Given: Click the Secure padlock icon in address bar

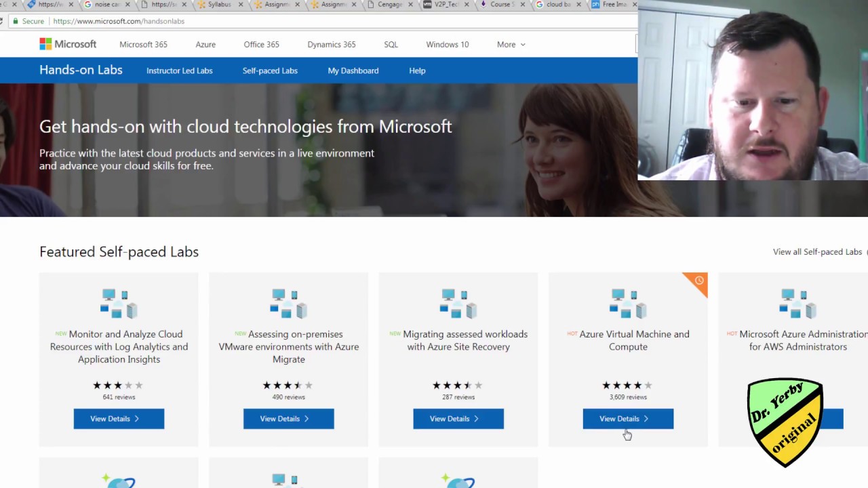Looking at the screenshot, I should [15, 21].
